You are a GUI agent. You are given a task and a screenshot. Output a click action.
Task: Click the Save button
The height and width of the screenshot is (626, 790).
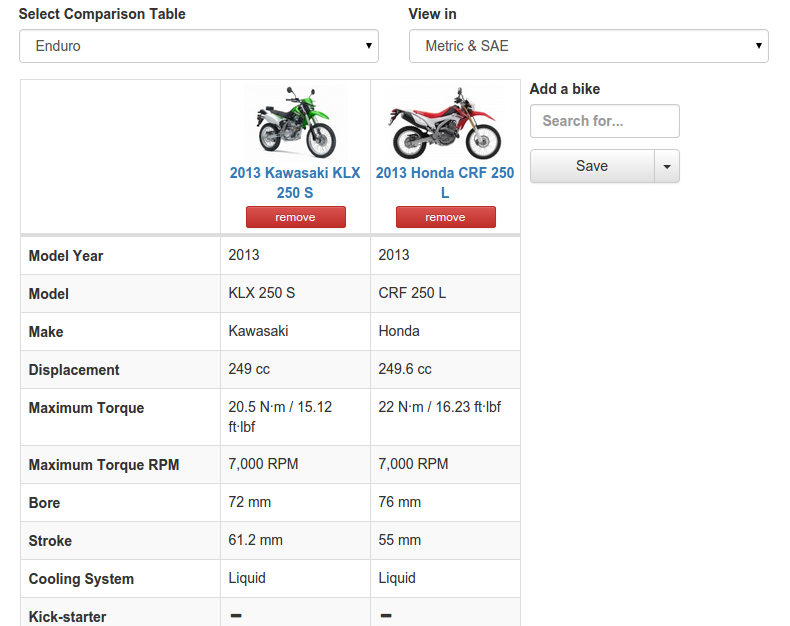(x=592, y=166)
